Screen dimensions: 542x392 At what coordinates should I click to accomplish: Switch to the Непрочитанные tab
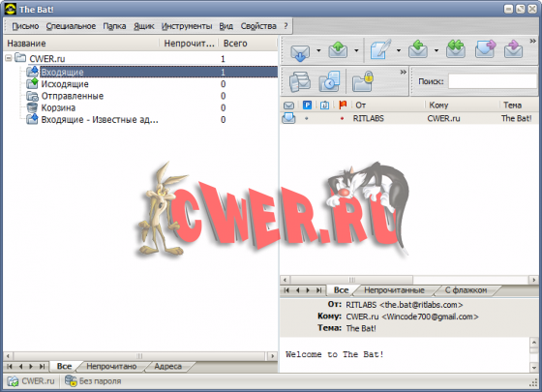pos(394,290)
